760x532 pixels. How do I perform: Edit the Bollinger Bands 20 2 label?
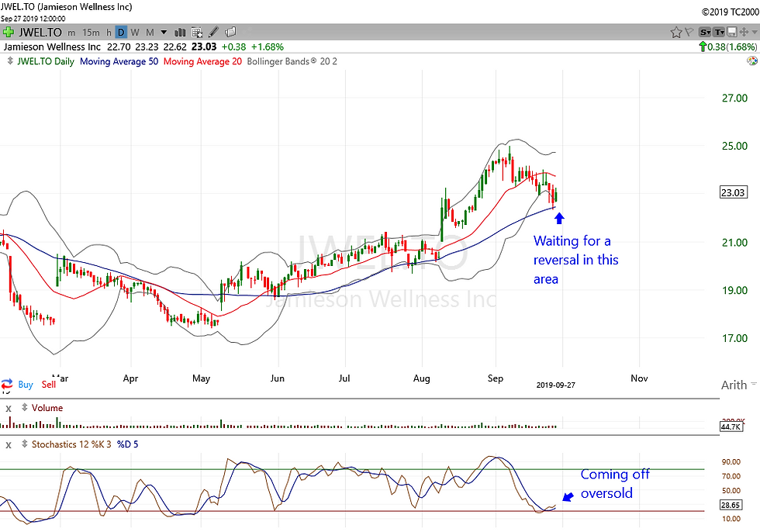point(292,61)
